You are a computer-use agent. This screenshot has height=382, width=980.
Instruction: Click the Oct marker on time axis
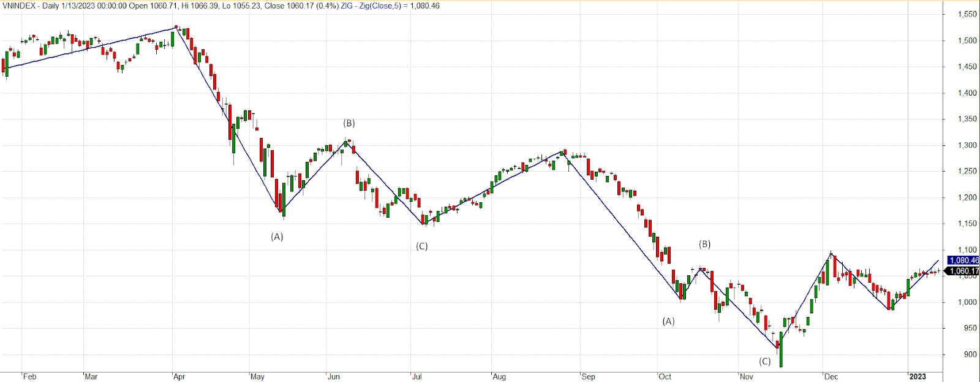665,376
